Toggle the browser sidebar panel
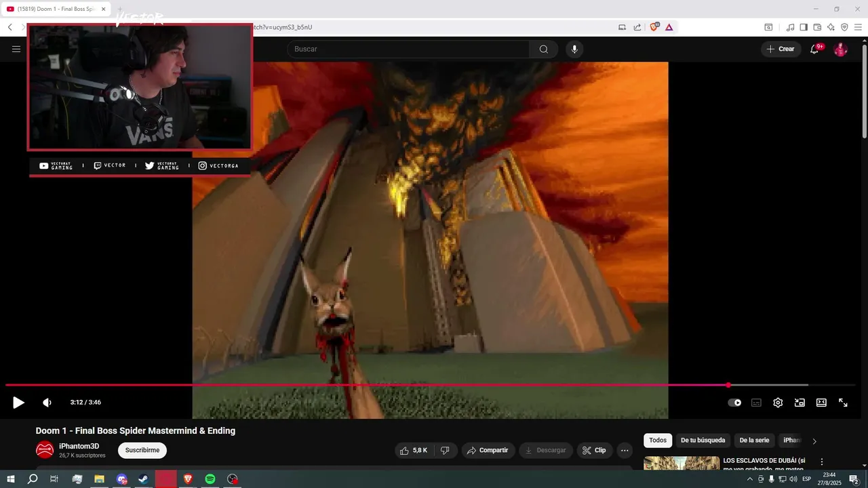Viewport: 868px width, 488px height. point(804,27)
